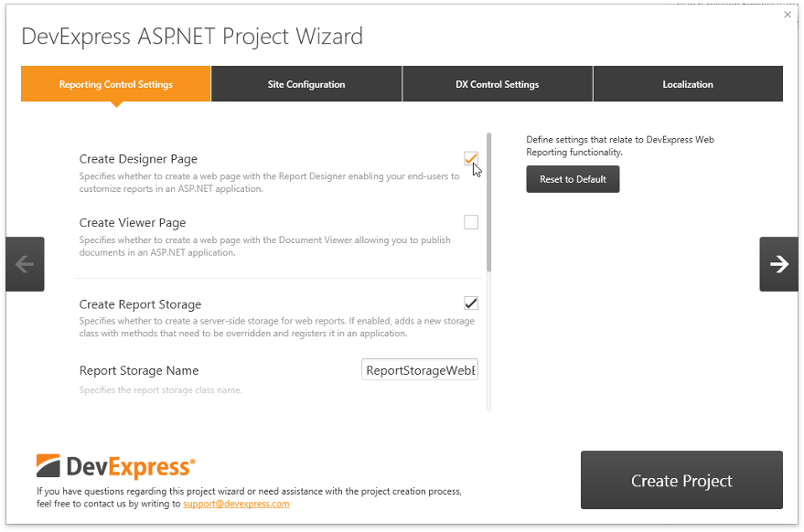Switch to the Site Configuration tab
This screenshot has width=804, height=532.
306,84
